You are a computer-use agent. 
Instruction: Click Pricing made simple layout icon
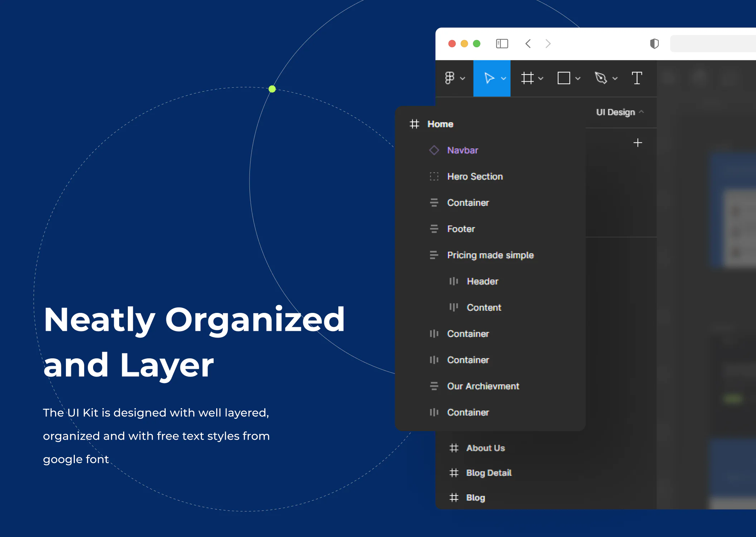click(434, 255)
